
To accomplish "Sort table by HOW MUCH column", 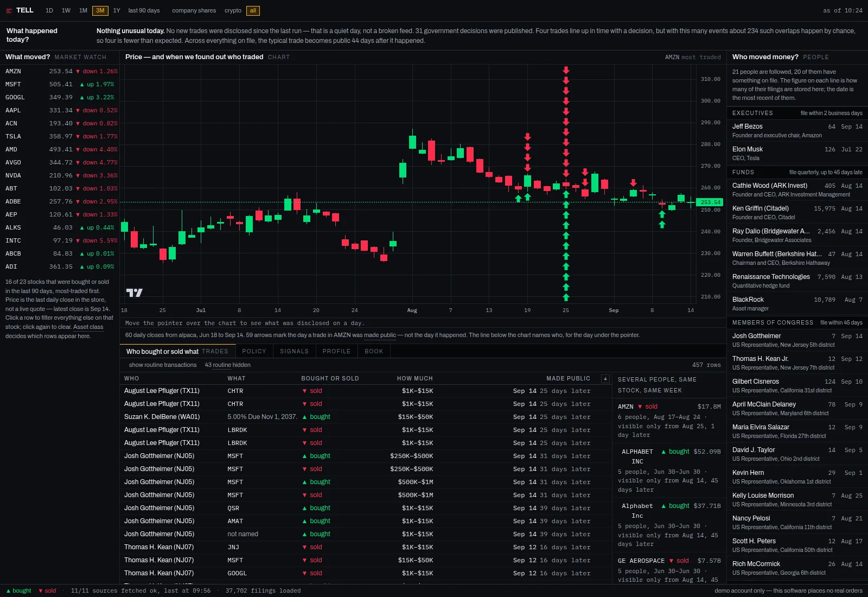I will point(415,378).
